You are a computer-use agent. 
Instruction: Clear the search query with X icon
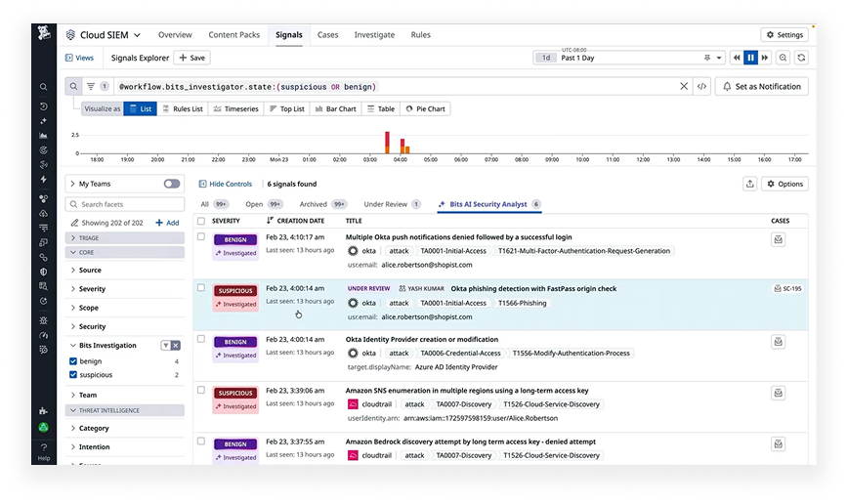(x=684, y=87)
